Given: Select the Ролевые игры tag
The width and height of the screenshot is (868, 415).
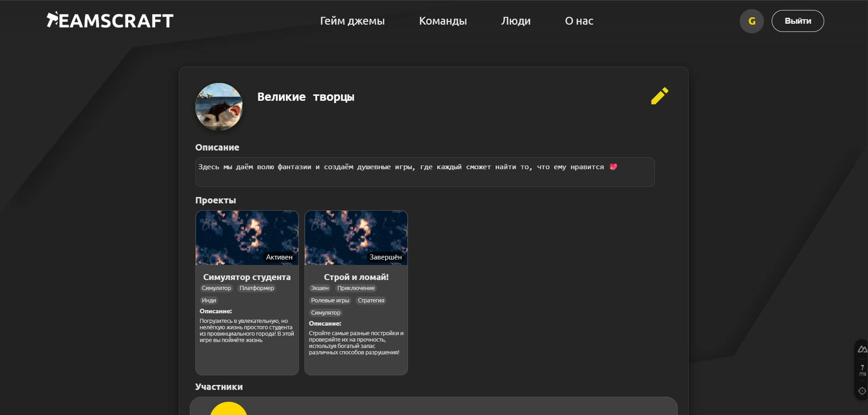Looking at the screenshot, I should [330, 301].
